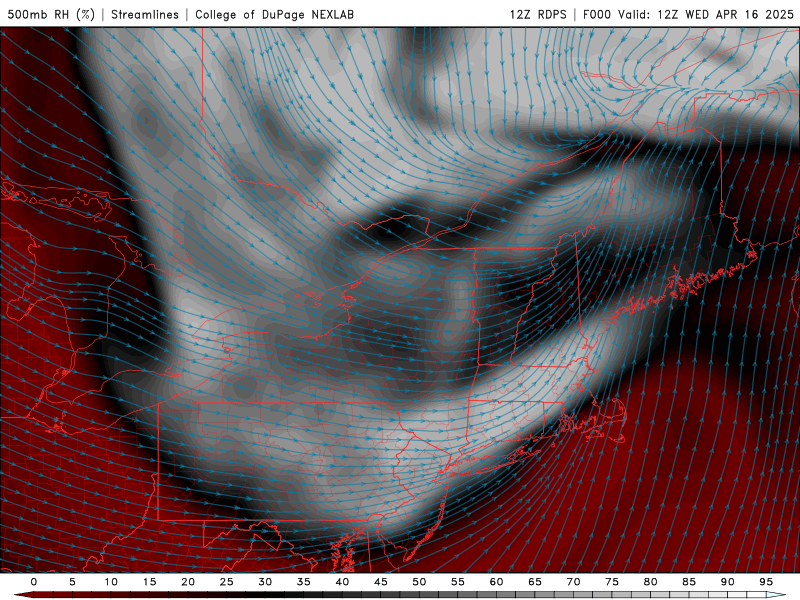Click the '85' humidity scale label
Image resolution: width=800 pixels, height=600 pixels.
click(x=689, y=582)
